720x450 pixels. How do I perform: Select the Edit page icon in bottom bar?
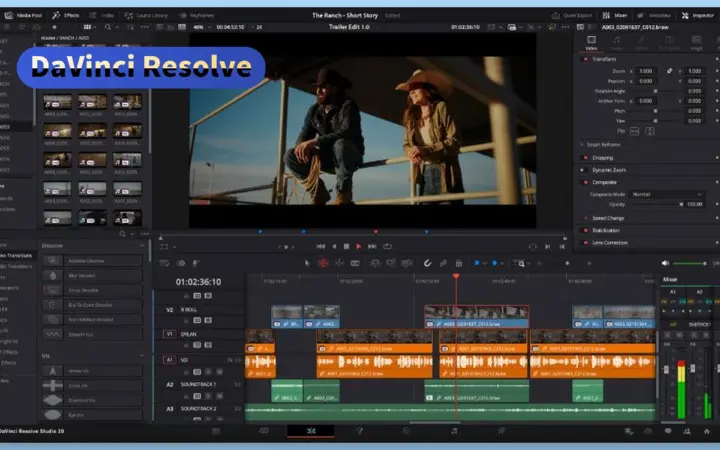pos(311,431)
